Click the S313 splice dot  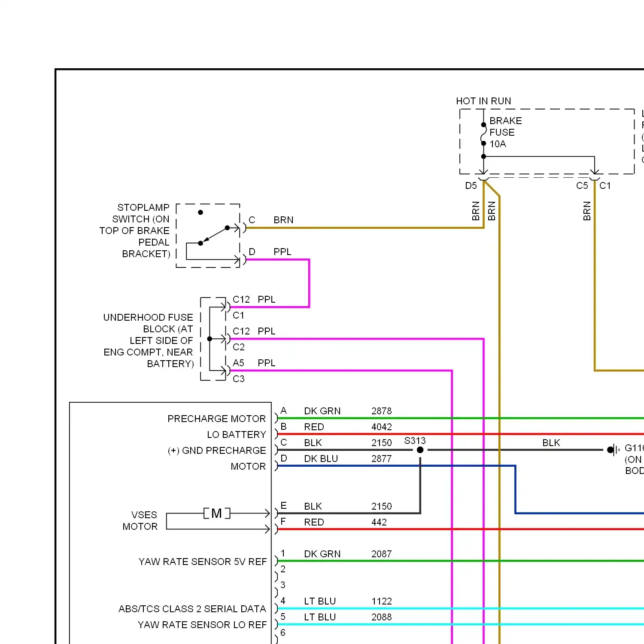point(420,450)
